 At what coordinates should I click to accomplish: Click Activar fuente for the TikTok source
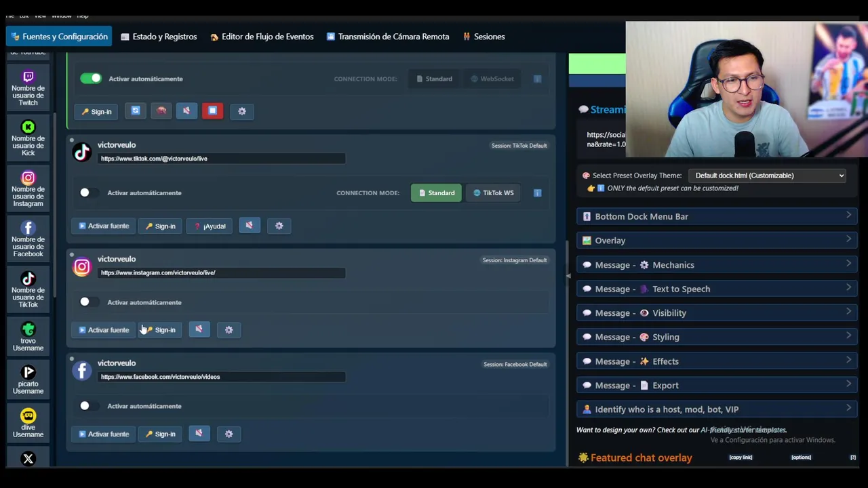(104, 226)
